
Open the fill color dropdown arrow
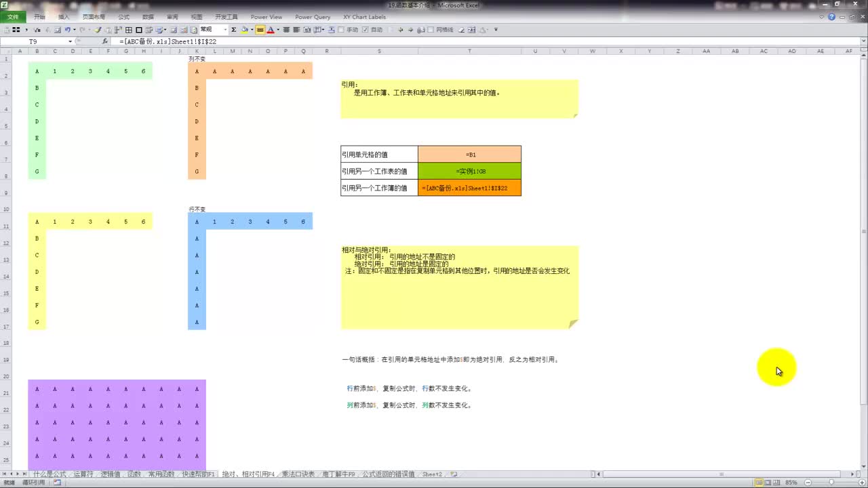click(251, 30)
